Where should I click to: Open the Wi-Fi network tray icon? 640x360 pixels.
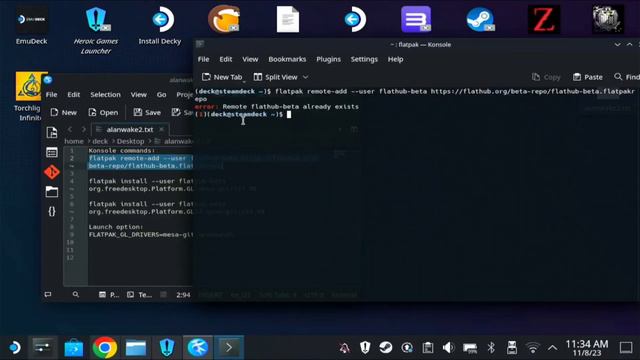[532, 348]
